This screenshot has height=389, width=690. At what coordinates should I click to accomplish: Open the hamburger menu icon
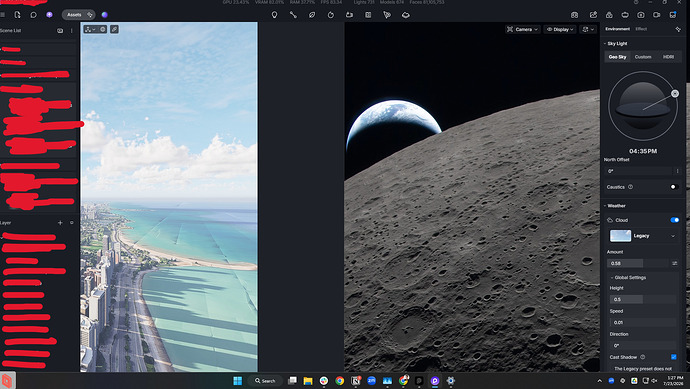click(3, 15)
